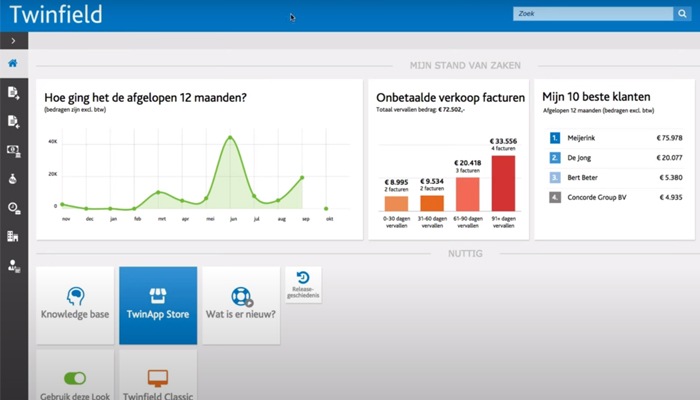Click the € 9.534 amount label

pyautogui.click(x=432, y=181)
